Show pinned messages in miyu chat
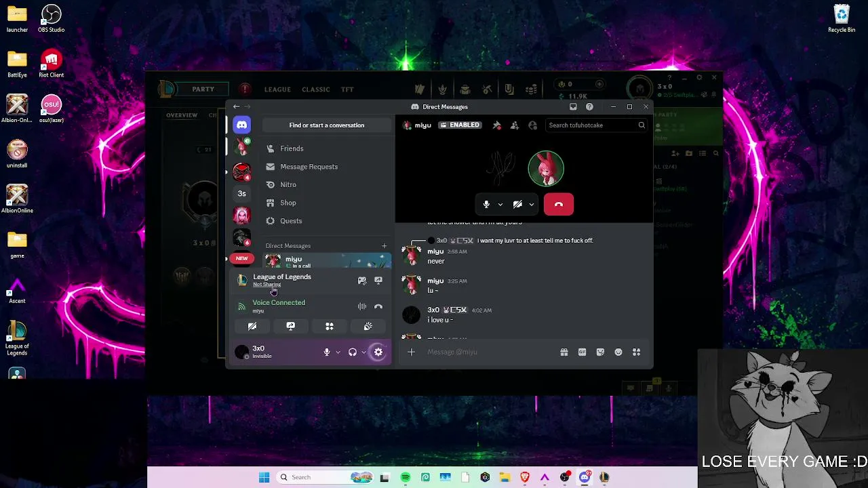 click(x=497, y=125)
